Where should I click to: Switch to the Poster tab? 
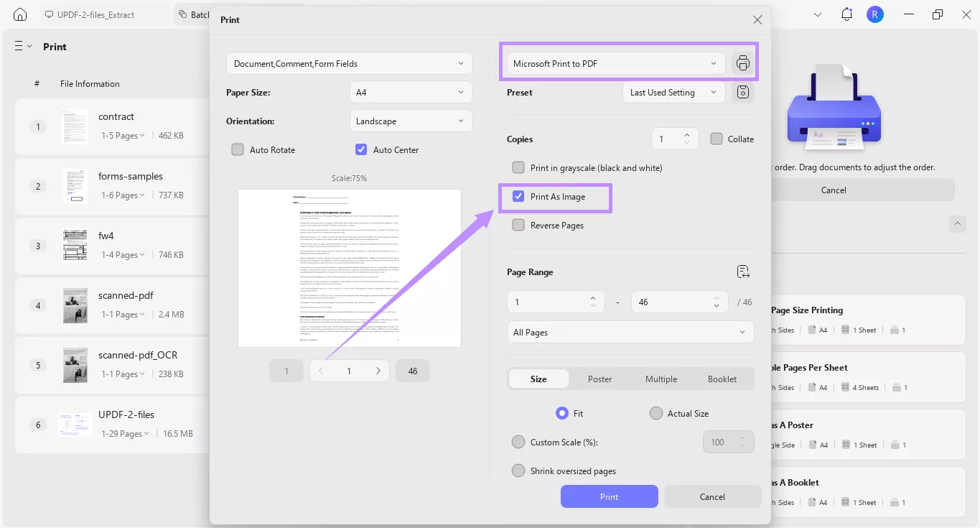(x=599, y=379)
